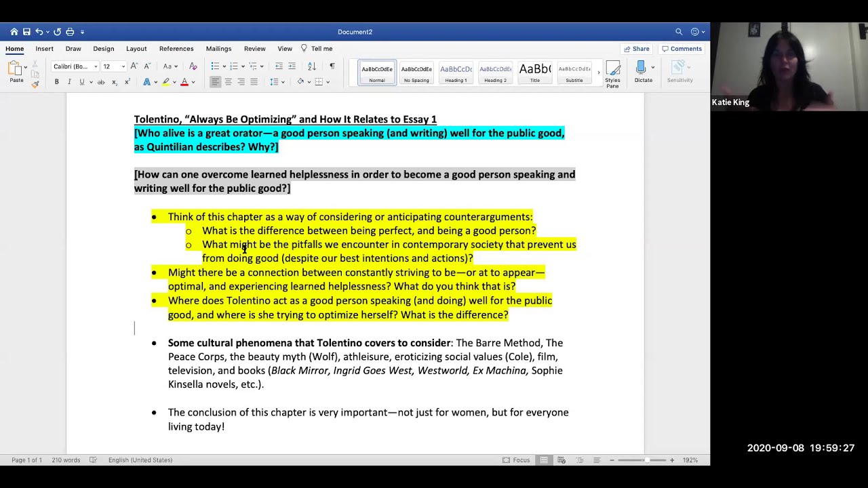
Task: Toggle subscript formatting
Action: coord(114,82)
